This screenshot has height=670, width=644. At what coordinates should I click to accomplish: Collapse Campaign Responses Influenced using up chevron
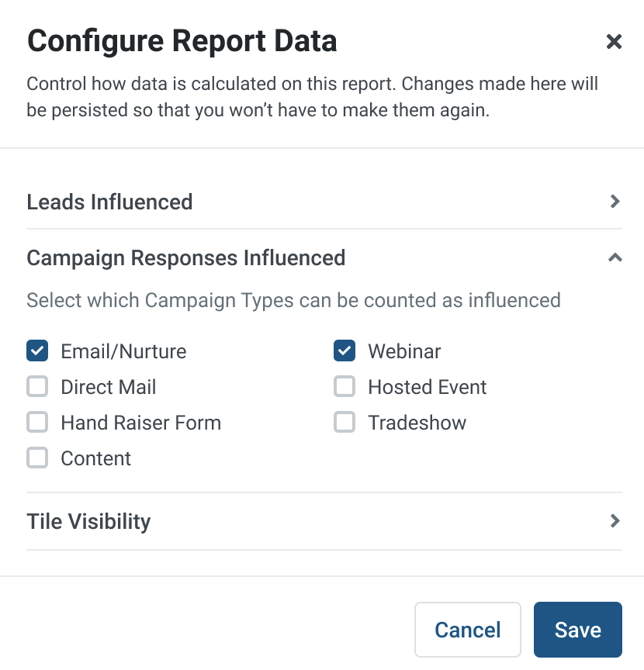tap(615, 257)
